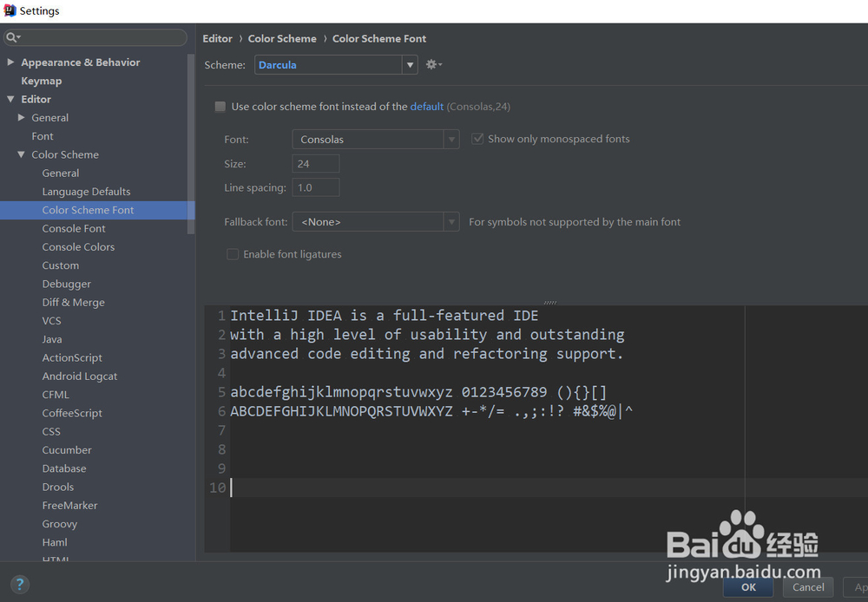868x602 pixels.
Task: Click the IntelliJ icon in title bar
Action: click(x=10, y=10)
